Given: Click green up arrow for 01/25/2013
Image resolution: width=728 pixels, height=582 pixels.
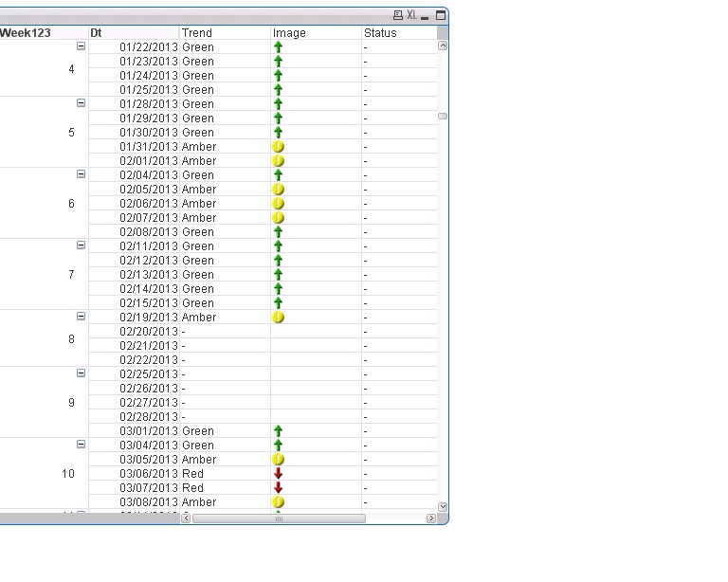Looking at the screenshot, I should pos(278,89).
